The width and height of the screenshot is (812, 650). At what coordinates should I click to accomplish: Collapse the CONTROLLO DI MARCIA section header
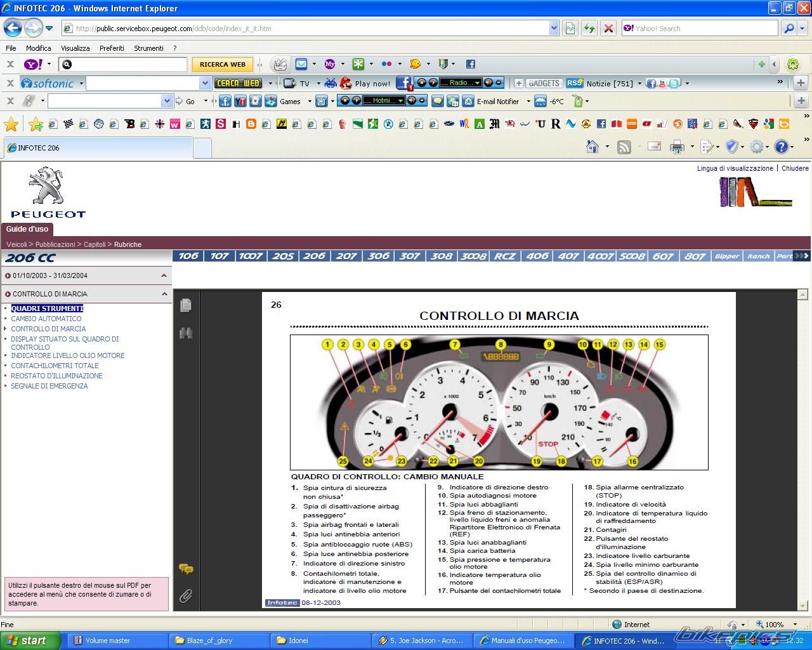click(x=164, y=294)
